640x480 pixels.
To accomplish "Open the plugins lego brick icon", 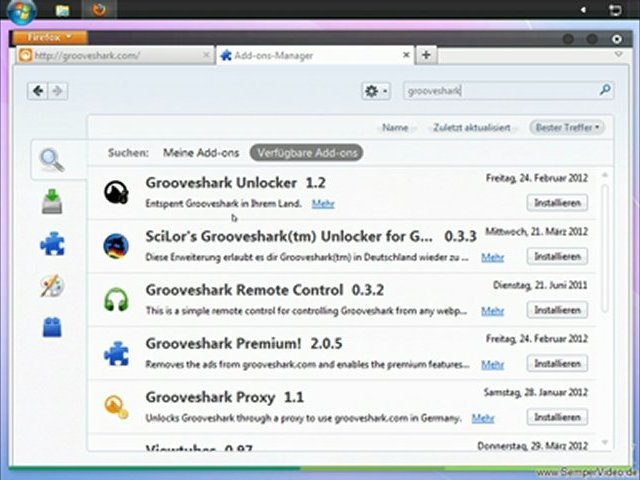I will pyautogui.click(x=52, y=327).
